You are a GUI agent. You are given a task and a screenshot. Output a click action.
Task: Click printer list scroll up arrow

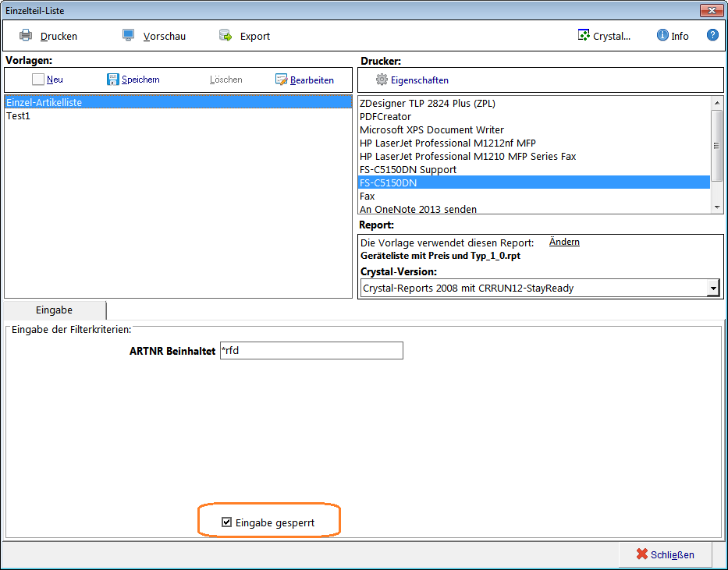pyautogui.click(x=717, y=102)
